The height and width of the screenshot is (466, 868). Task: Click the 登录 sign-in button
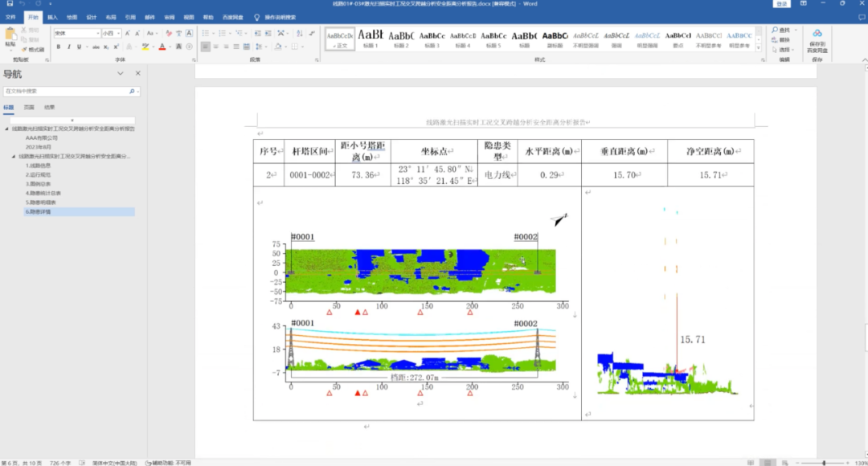[780, 4]
